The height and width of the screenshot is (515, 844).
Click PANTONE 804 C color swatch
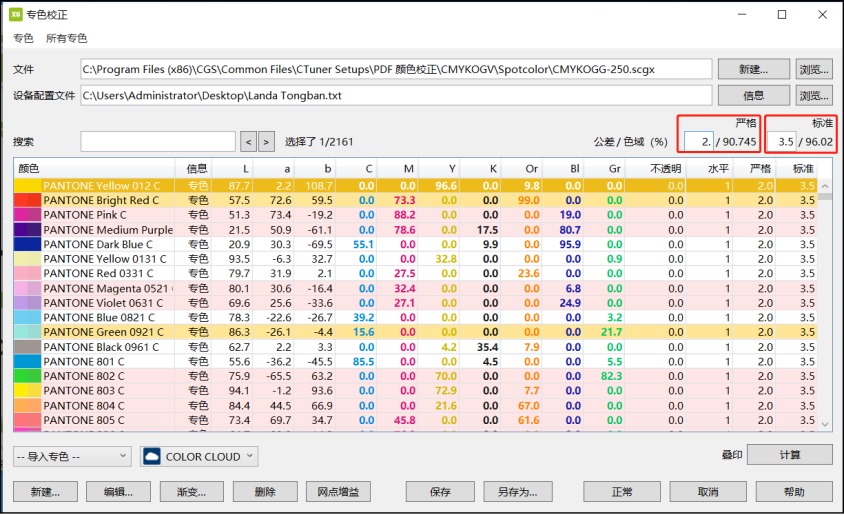(x=27, y=406)
